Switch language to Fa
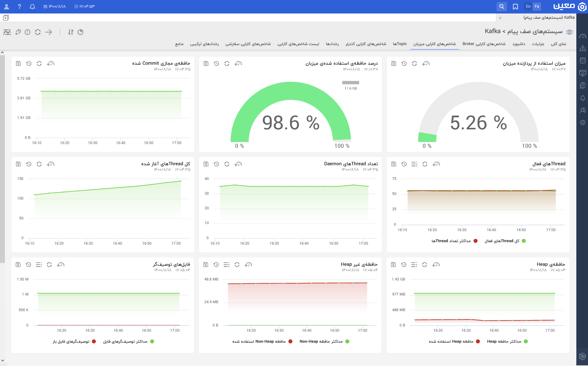 click(x=537, y=6)
